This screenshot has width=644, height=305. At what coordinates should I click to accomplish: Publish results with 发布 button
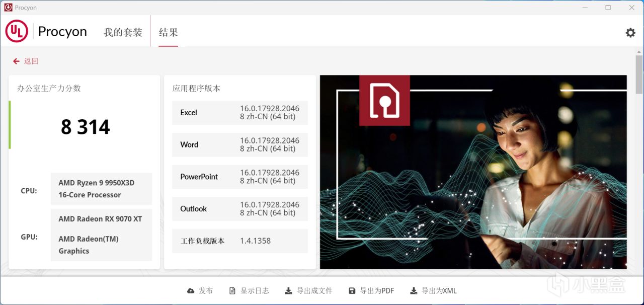point(200,291)
